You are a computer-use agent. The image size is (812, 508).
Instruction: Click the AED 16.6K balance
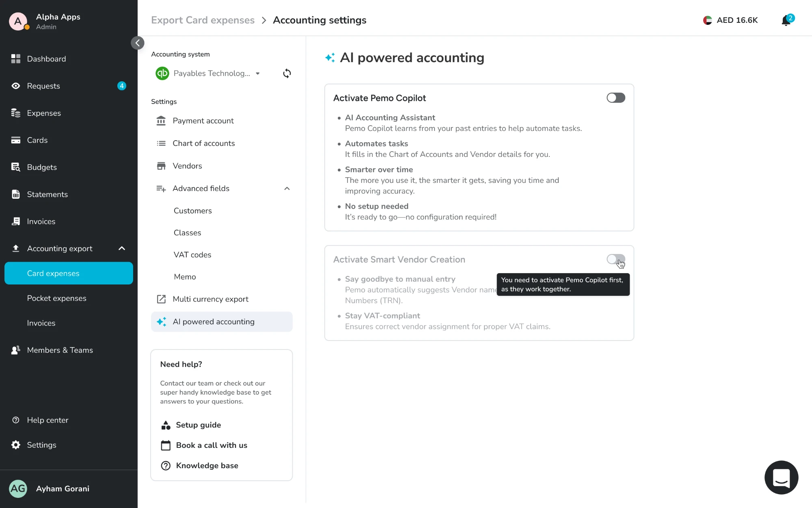(x=737, y=20)
